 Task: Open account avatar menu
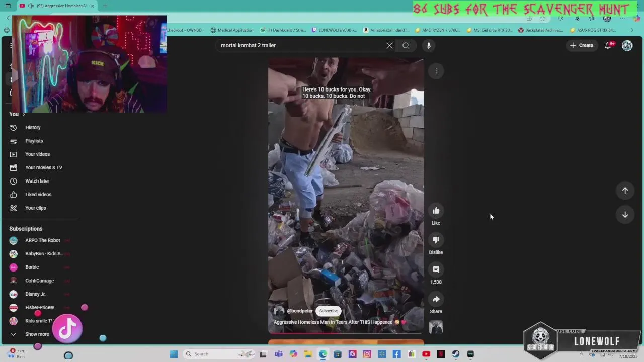click(627, 45)
